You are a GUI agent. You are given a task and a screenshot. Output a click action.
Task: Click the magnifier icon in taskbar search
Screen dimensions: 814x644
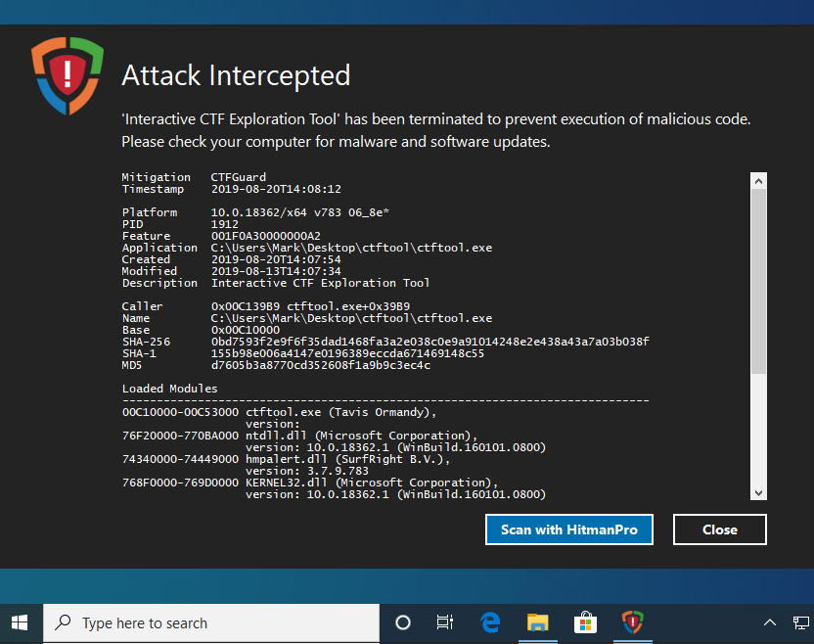pos(63,622)
